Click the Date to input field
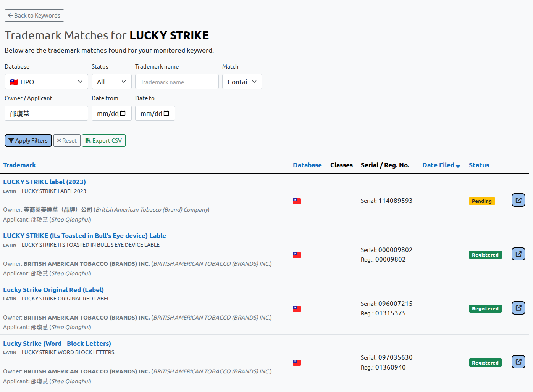Viewport: 533px width, 392px height. pos(155,113)
